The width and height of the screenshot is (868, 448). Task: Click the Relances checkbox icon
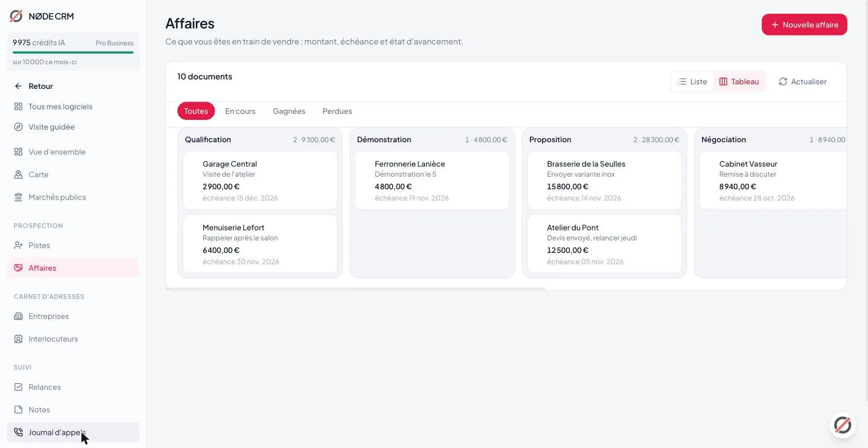pos(18,387)
